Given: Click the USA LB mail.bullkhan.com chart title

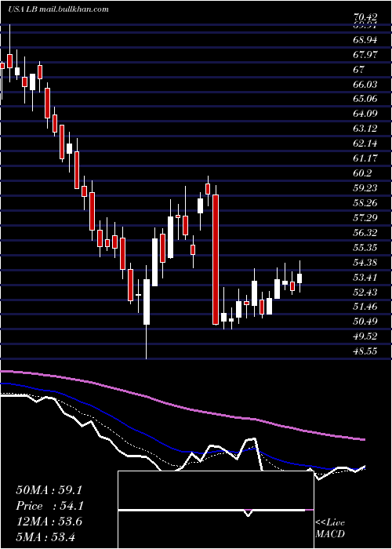Looking at the screenshot, I should (x=58, y=9).
